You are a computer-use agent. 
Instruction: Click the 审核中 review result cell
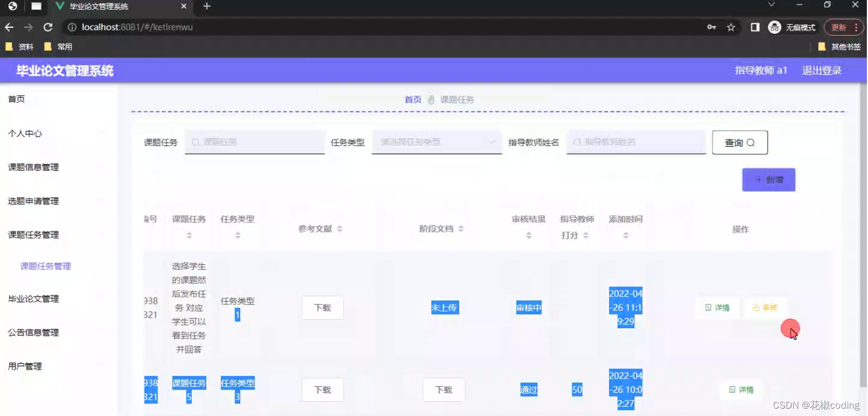(x=529, y=308)
